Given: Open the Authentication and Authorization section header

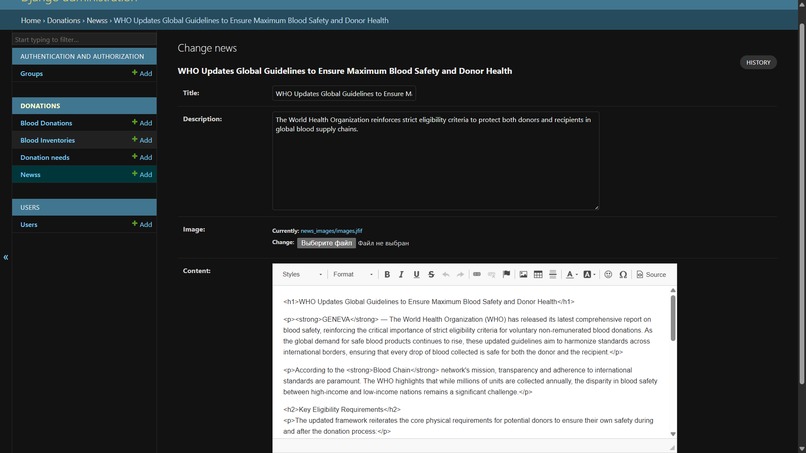Looking at the screenshot, I should point(82,57).
